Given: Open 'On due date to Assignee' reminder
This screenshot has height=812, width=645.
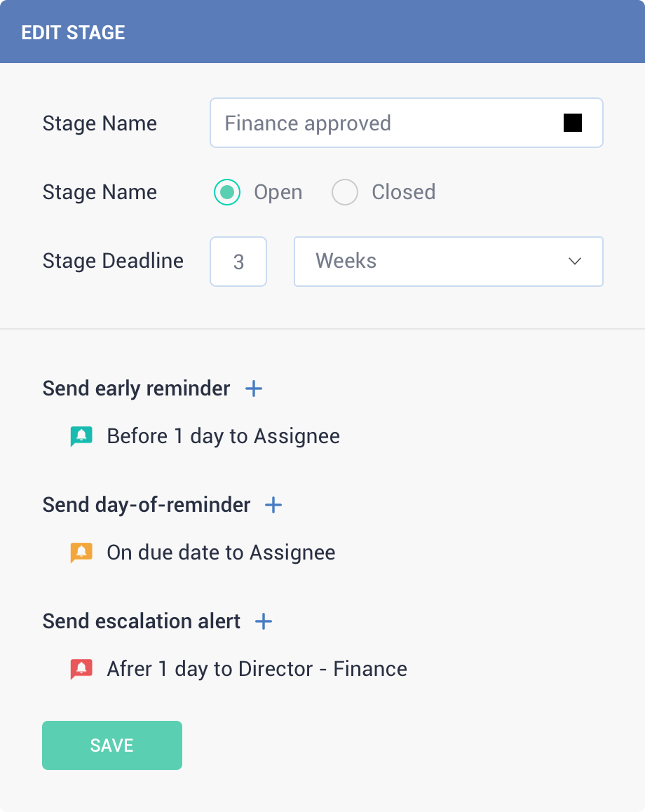Looking at the screenshot, I should pyautogui.click(x=221, y=553).
